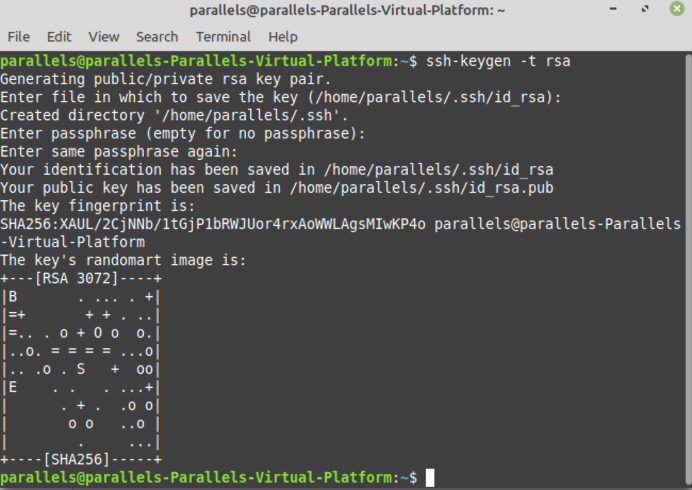Screen dimensions: 692x490
Task: Open the Terminal menu
Action: [222, 37]
